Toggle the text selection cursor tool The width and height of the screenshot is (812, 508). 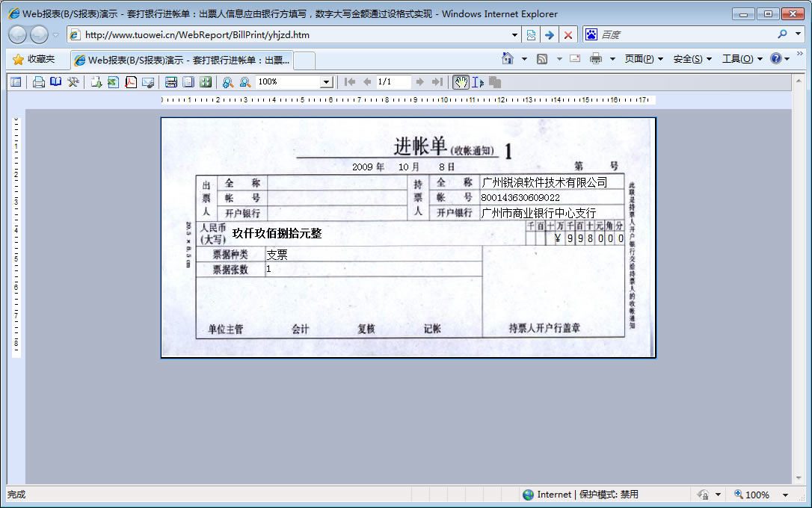[478, 82]
